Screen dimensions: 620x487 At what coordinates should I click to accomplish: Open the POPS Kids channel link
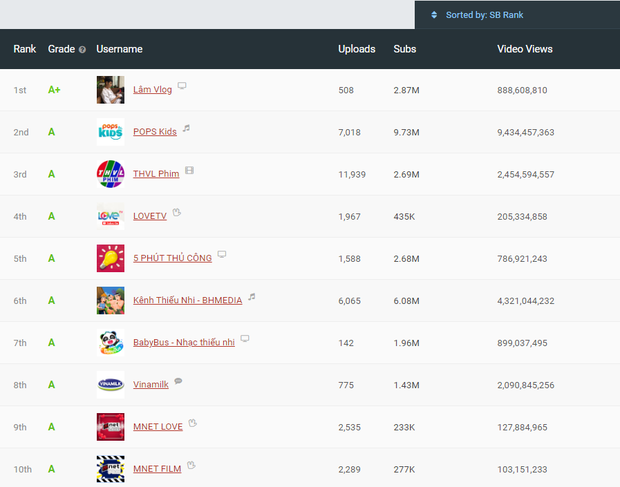click(x=154, y=132)
